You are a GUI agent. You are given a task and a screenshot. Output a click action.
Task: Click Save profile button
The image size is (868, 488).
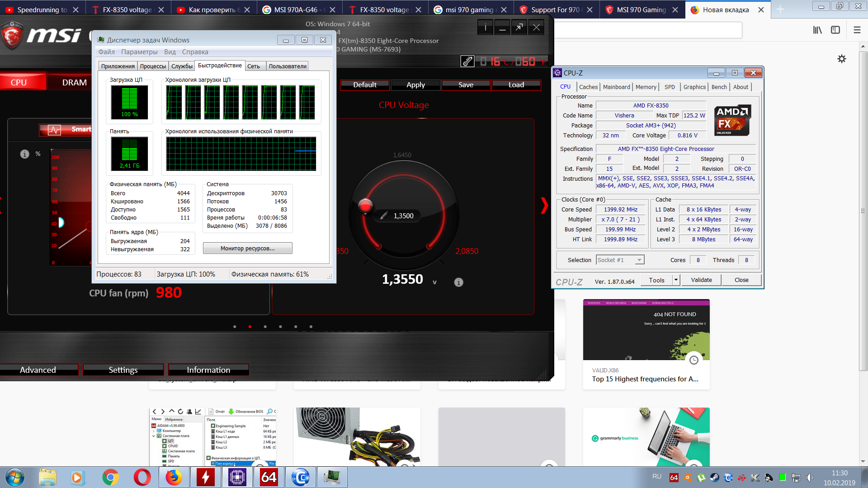(466, 85)
